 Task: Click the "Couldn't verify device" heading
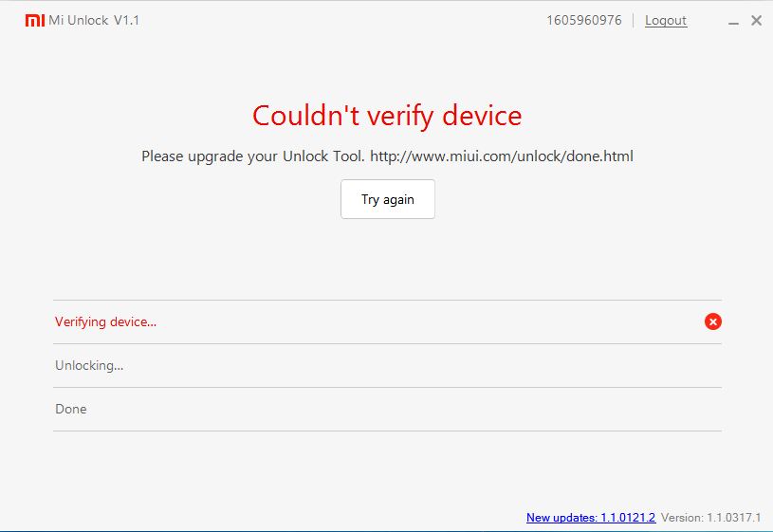(x=387, y=116)
